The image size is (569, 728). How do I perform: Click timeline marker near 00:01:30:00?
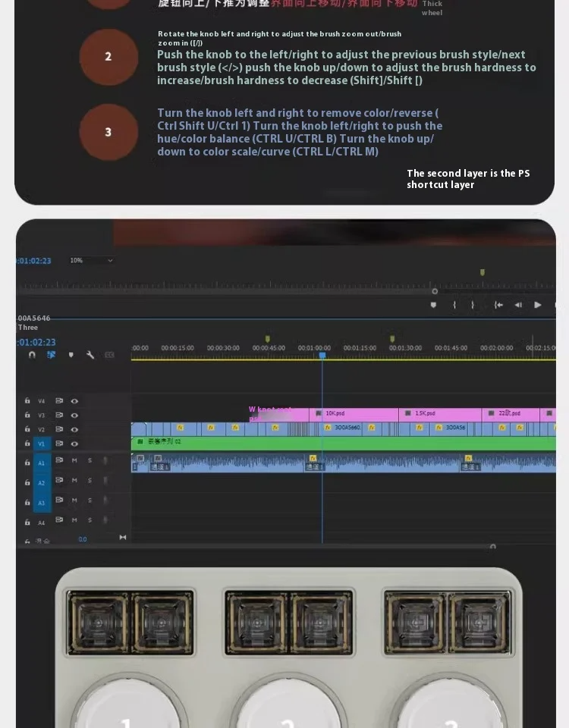tap(392, 339)
